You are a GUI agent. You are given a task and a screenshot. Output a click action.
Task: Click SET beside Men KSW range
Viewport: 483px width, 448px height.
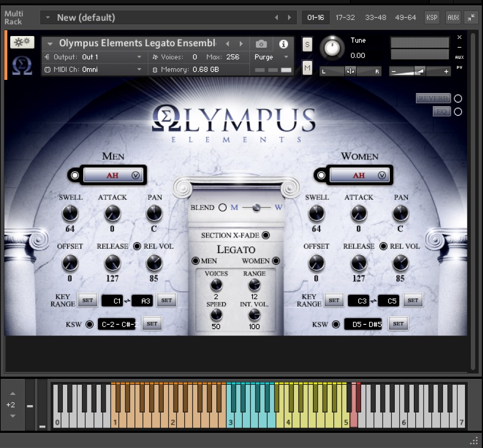(x=152, y=324)
